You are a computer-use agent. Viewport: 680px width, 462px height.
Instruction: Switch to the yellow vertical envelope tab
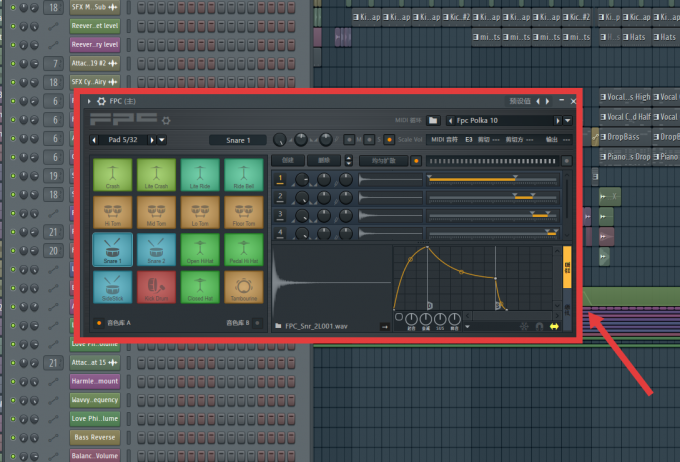567,267
